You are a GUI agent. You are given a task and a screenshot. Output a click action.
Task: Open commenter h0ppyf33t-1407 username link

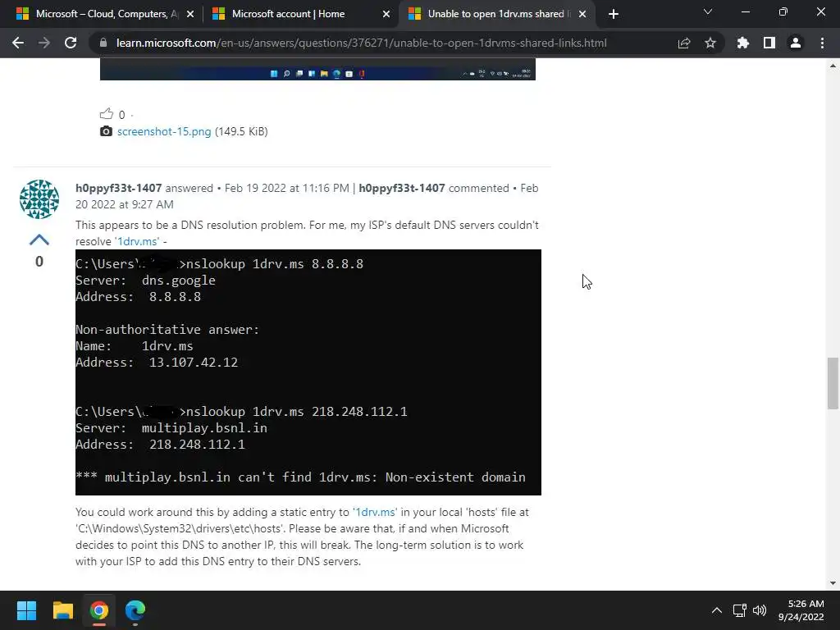pyautogui.click(x=402, y=188)
